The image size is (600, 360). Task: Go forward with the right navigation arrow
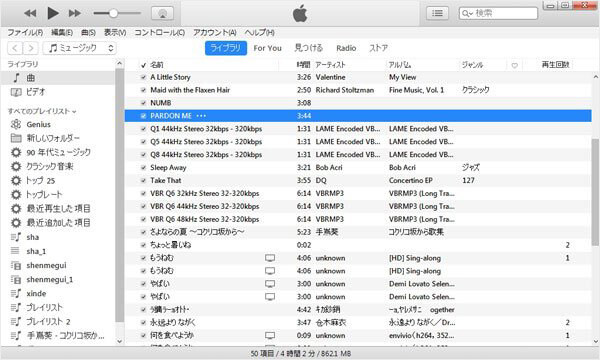point(30,48)
